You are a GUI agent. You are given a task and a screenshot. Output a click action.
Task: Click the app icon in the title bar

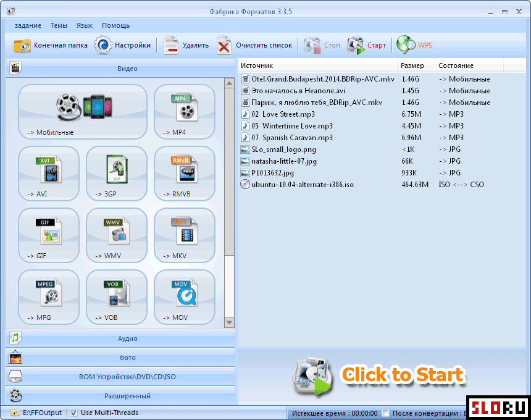(11, 11)
